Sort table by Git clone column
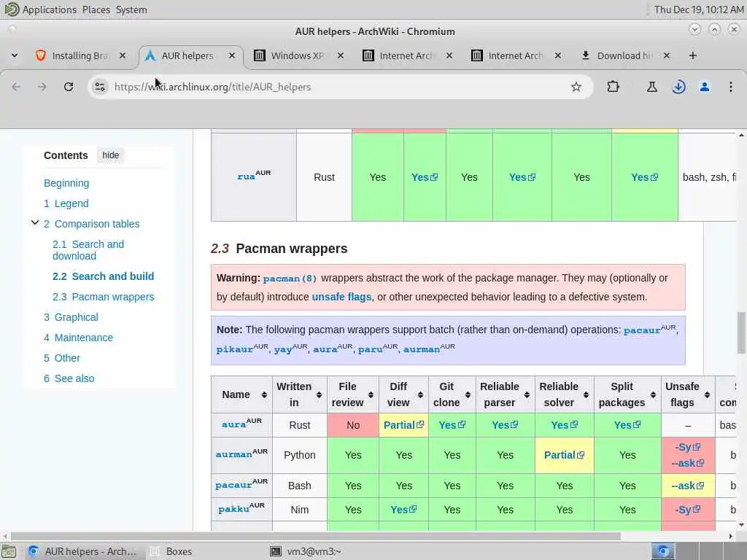 [x=452, y=394]
